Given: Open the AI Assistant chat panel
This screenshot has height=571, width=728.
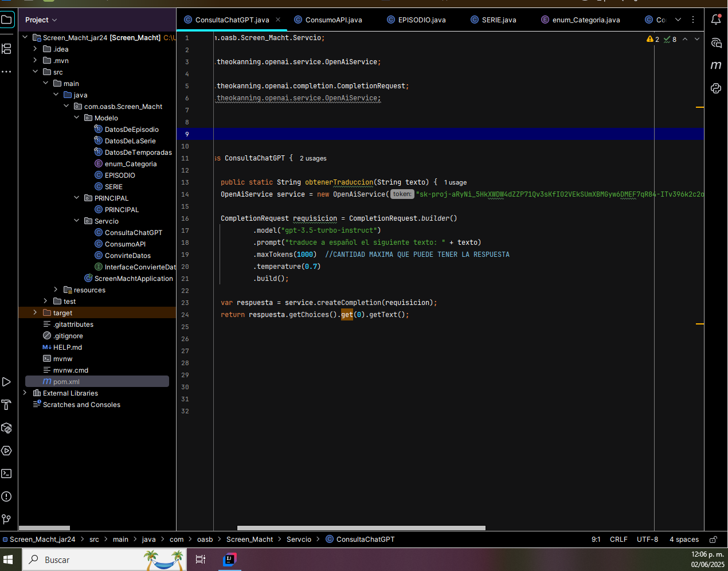Looking at the screenshot, I should pyautogui.click(x=716, y=42).
